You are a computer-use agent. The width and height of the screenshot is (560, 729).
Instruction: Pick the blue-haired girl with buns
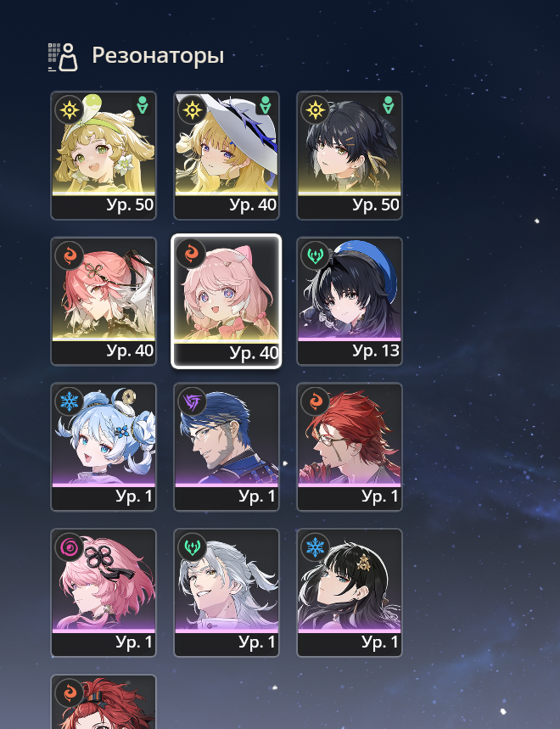click(x=104, y=446)
